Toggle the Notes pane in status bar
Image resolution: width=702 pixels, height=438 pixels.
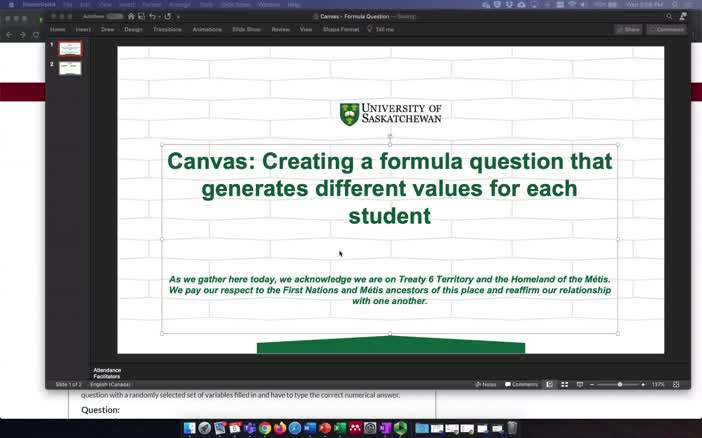click(486, 384)
